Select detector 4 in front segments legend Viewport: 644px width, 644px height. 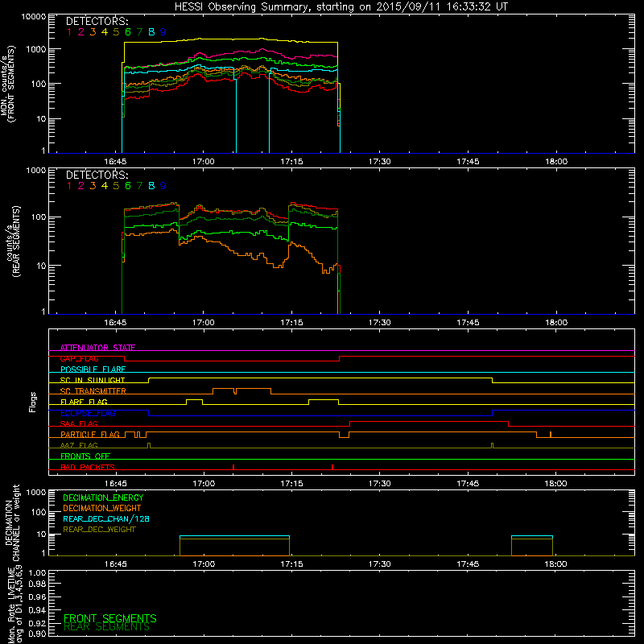(x=105, y=32)
